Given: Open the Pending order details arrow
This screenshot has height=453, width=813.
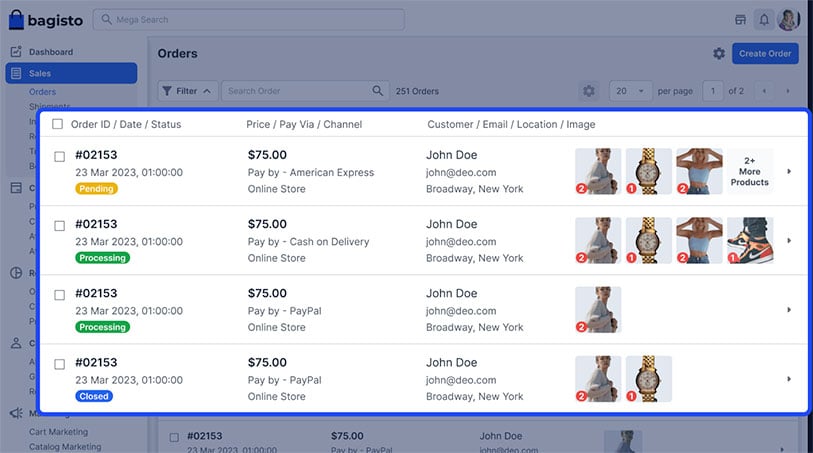Looking at the screenshot, I should tap(789, 171).
